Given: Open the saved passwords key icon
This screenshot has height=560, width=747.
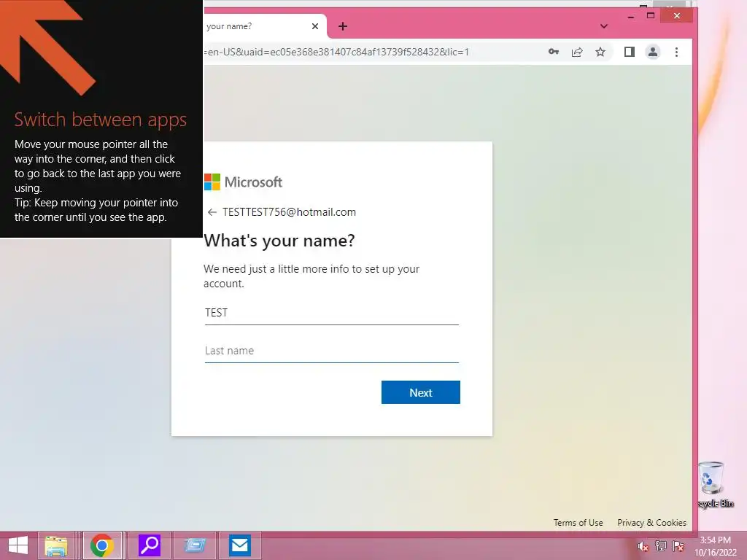Looking at the screenshot, I should point(553,52).
